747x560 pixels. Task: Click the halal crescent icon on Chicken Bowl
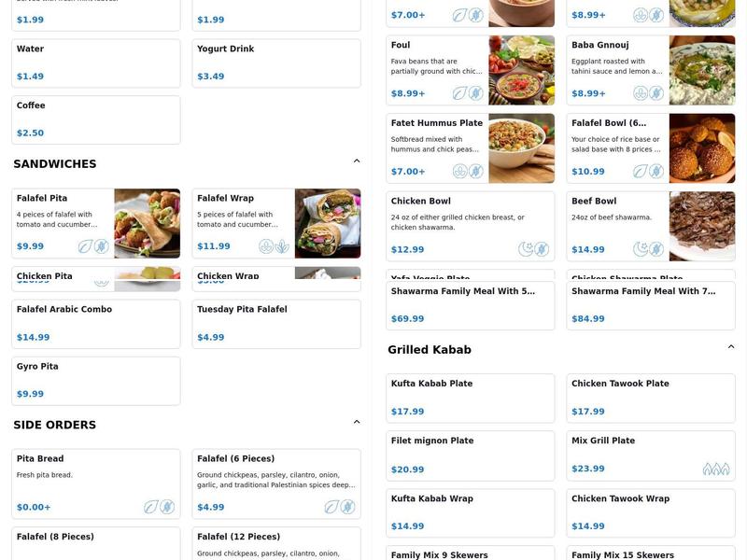coord(524,247)
